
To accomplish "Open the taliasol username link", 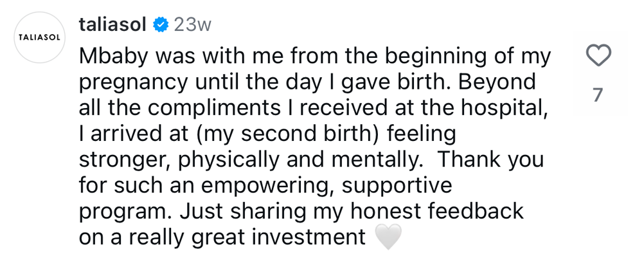I will [113, 25].
